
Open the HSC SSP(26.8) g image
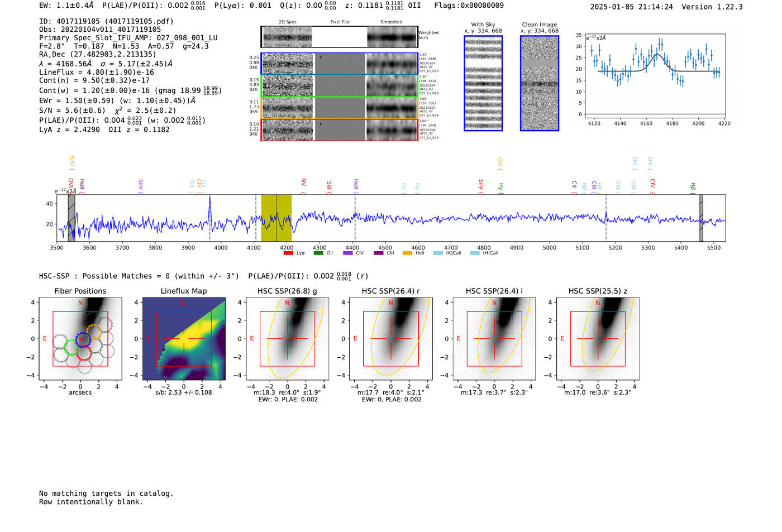287,339
